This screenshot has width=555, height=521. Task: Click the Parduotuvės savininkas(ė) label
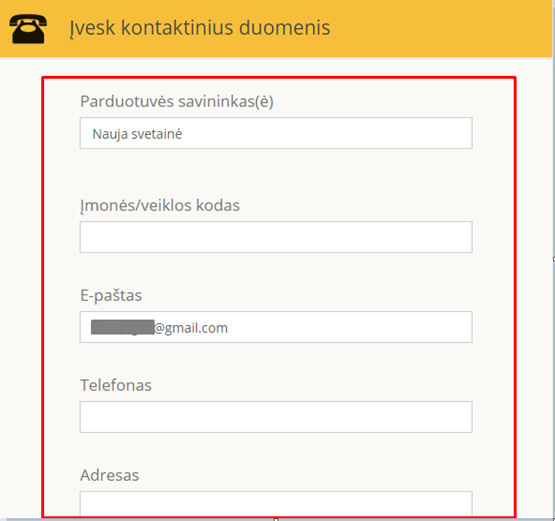tap(177, 102)
